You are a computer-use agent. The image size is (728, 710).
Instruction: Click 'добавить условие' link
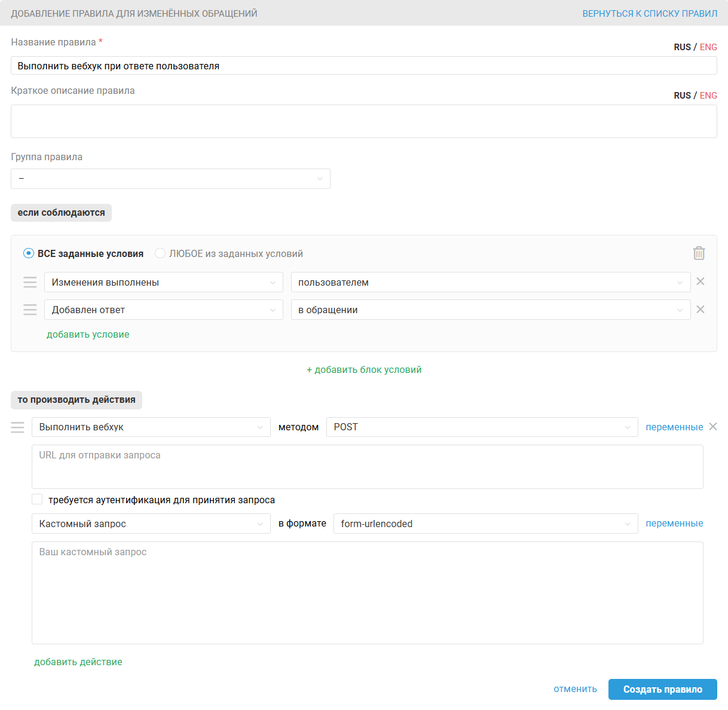coord(88,334)
